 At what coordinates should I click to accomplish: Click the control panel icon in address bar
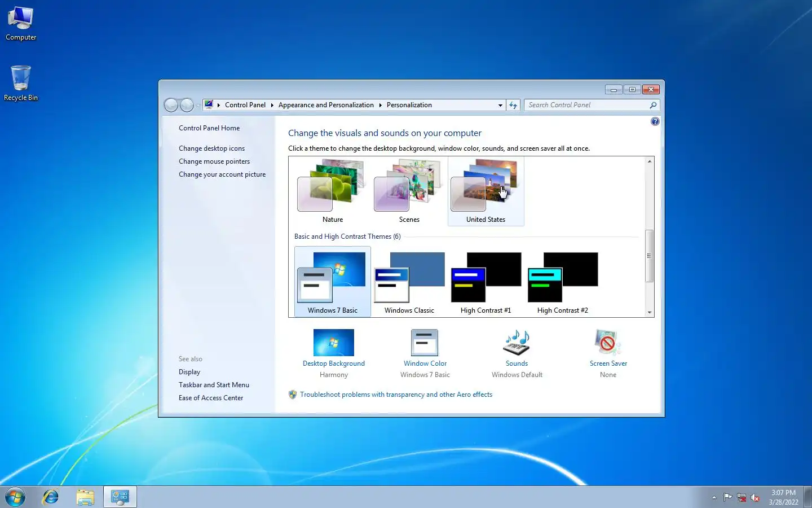209,105
